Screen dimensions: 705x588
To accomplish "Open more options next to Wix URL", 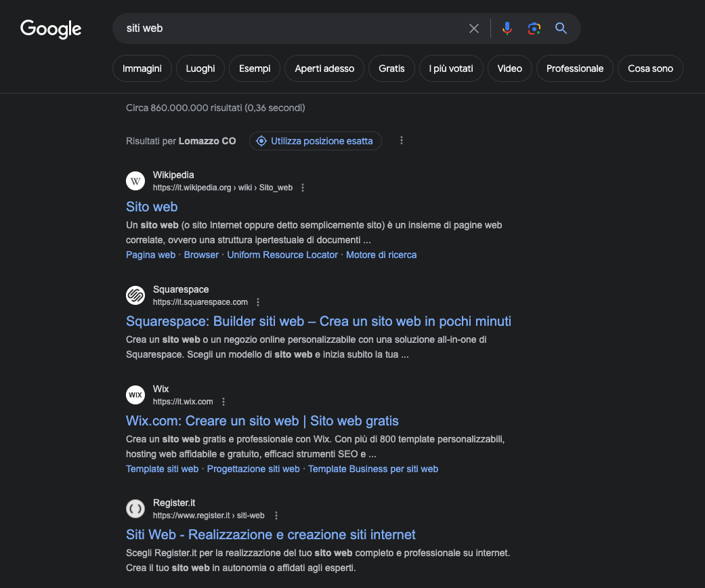I will [x=223, y=401].
